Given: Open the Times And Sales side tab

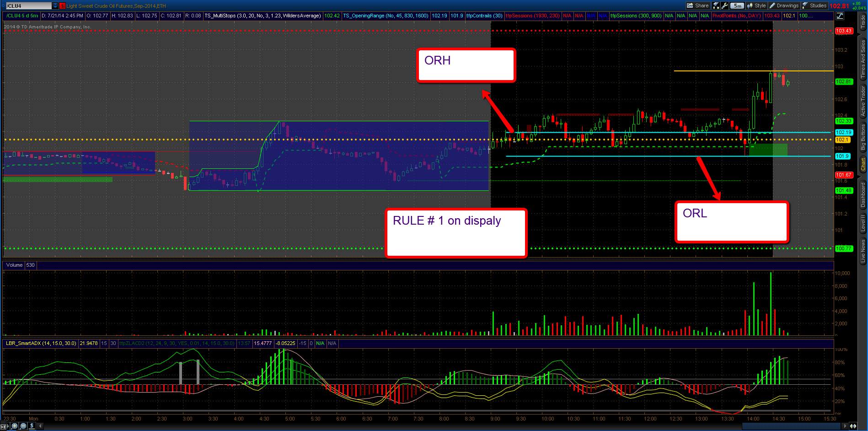Looking at the screenshot, I should pos(863,59).
